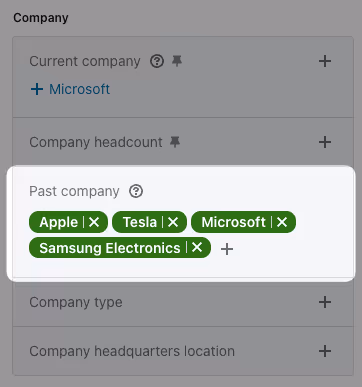Open help icon beside Current company
Viewport: 362px width, 387px height.
pyautogui.click(x=157, y=61)
